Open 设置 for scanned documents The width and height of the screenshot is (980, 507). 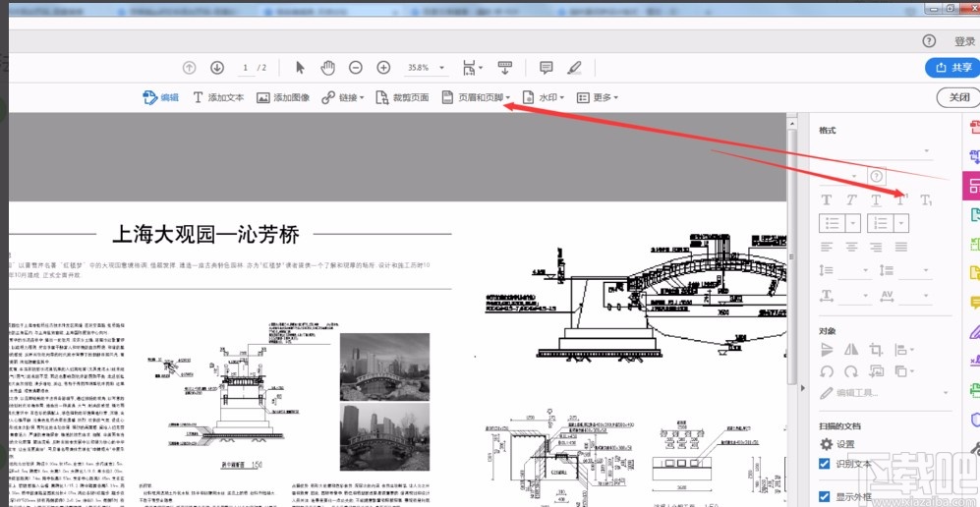(836, 444)
